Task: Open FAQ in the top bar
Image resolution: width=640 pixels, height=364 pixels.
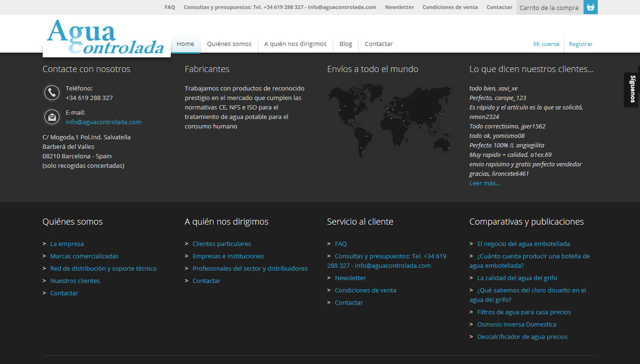Action: (169, 7)
